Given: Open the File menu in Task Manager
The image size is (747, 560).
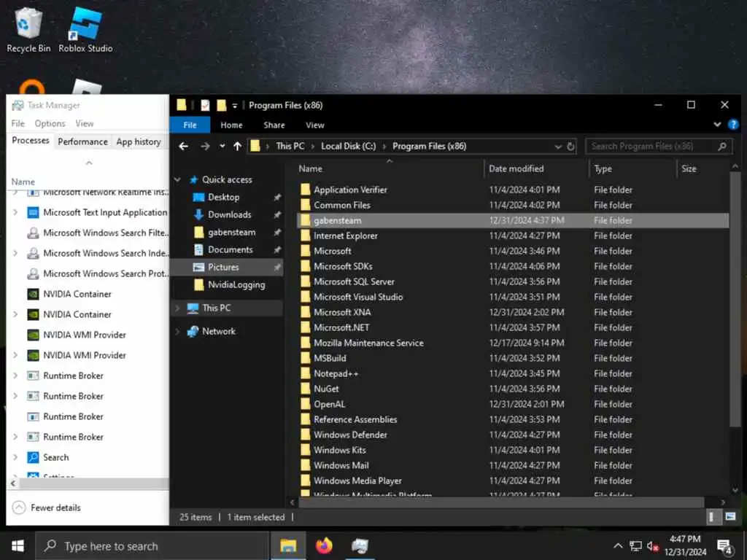Looking at the screenshot, I should click(x=18, y=123).
